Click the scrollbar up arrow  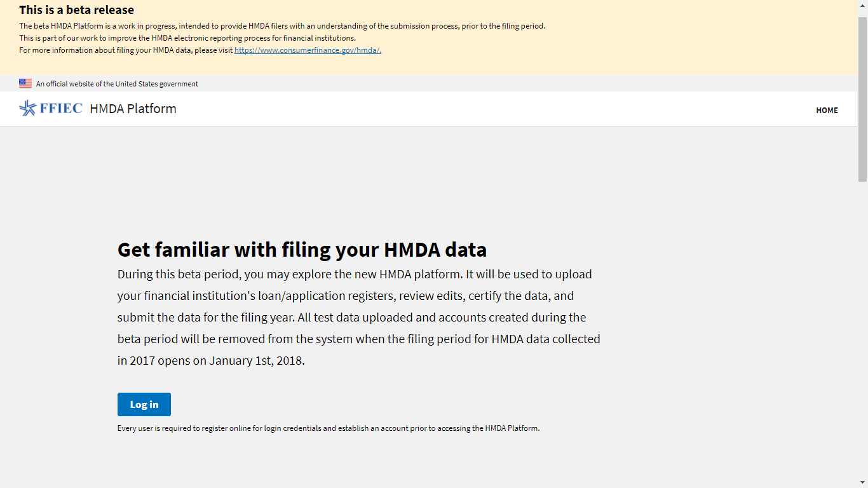[863, 4]
